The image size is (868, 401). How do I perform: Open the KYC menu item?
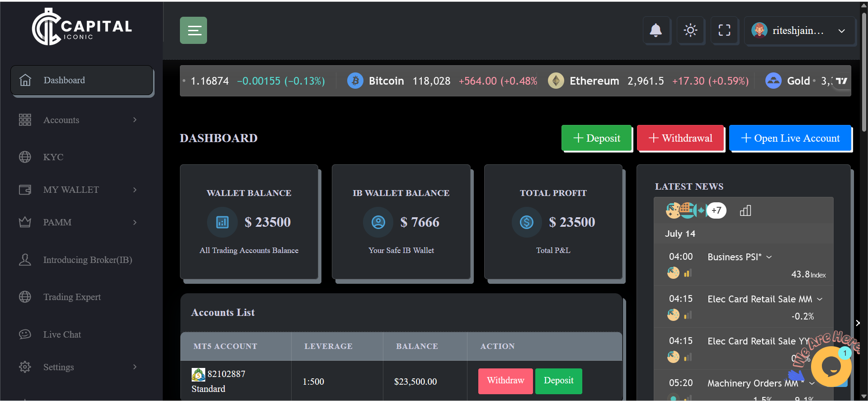pos(53,157)
